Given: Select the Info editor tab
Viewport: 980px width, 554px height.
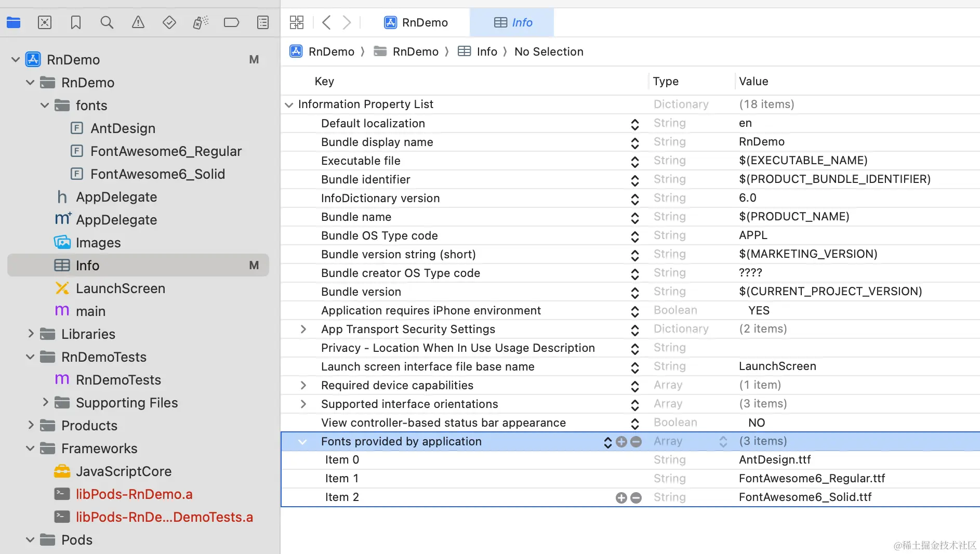Looking at the screenshot, I should pos(513,22).
